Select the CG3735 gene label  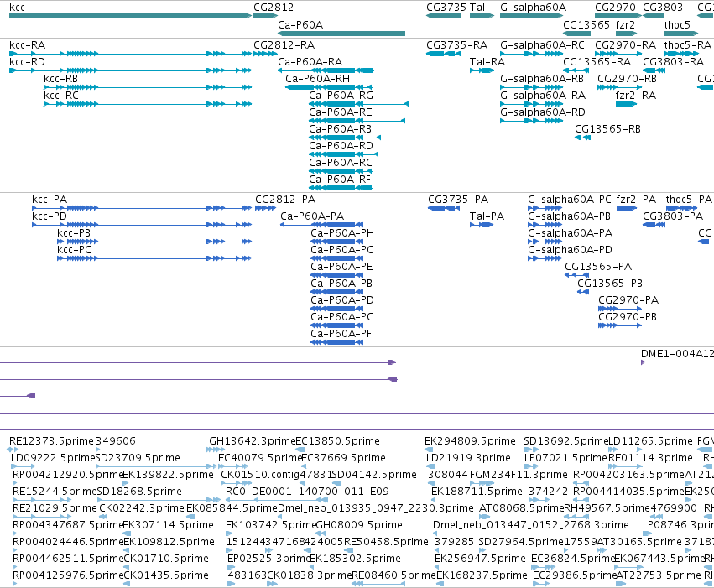(x=446, y=8)
